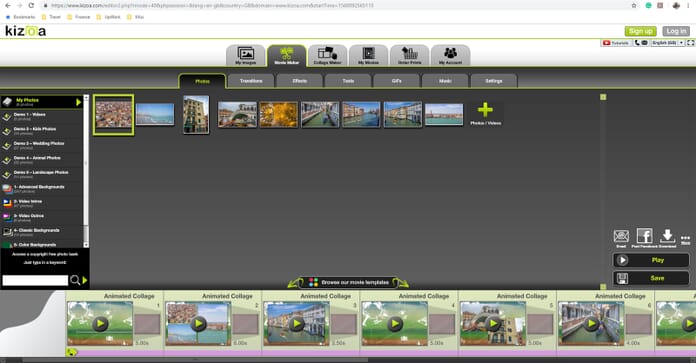Open the My Movies section
Viewport: 696px width, 363px height.
tap(368, 55)
